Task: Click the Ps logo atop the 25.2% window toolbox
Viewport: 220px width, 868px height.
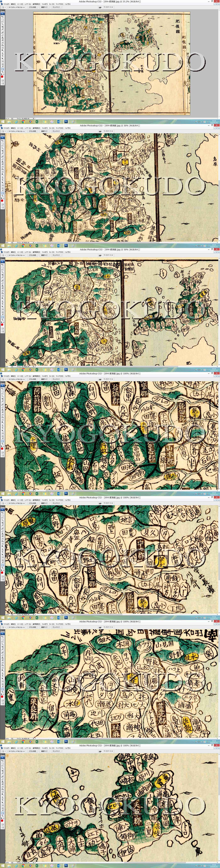Action: [x=3, y=14]
